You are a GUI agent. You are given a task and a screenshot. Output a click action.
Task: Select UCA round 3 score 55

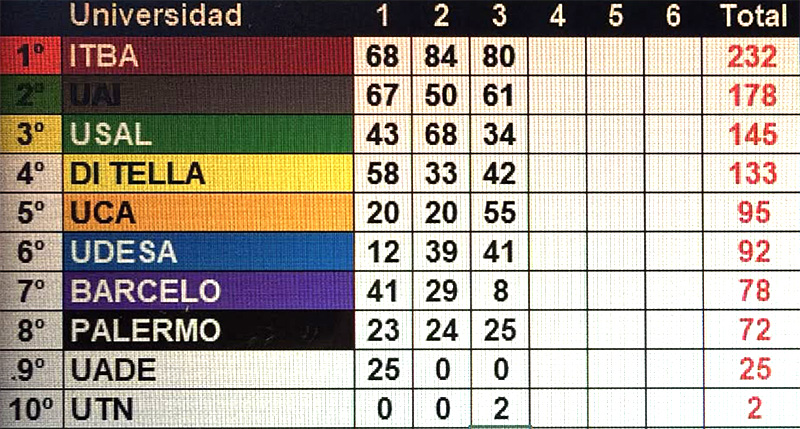pyautogui.click(x=499, y=213)
